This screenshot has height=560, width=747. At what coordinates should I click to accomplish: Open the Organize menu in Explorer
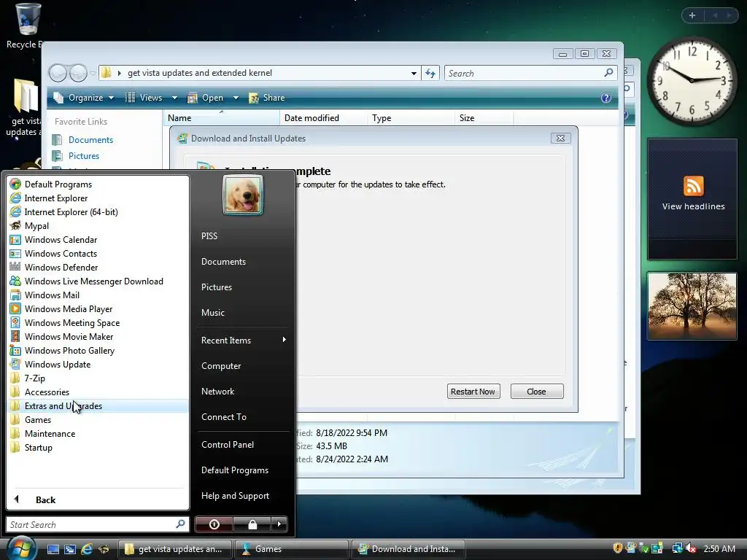[x=83, y=98]
